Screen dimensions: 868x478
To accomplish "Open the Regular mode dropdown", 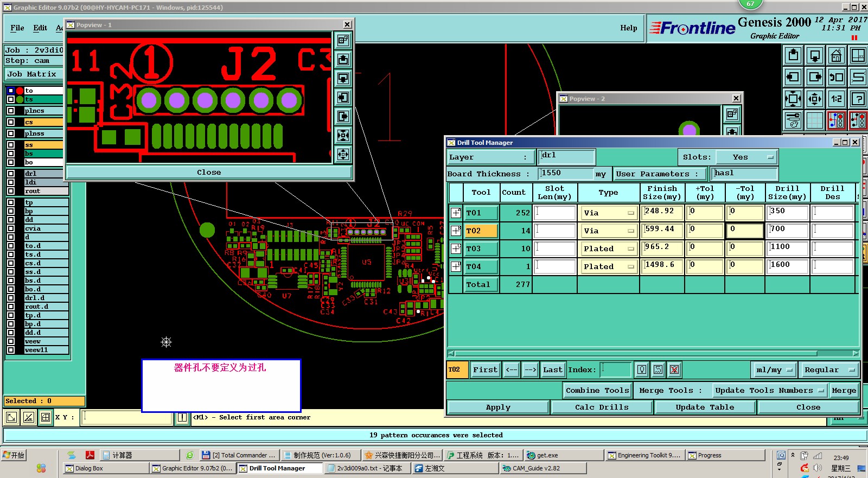I will point(829,369).
